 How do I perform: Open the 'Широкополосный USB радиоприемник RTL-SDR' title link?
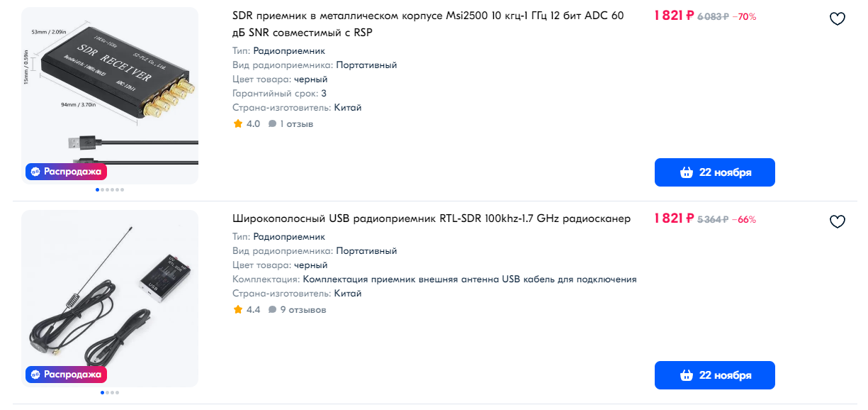(432, 218)
